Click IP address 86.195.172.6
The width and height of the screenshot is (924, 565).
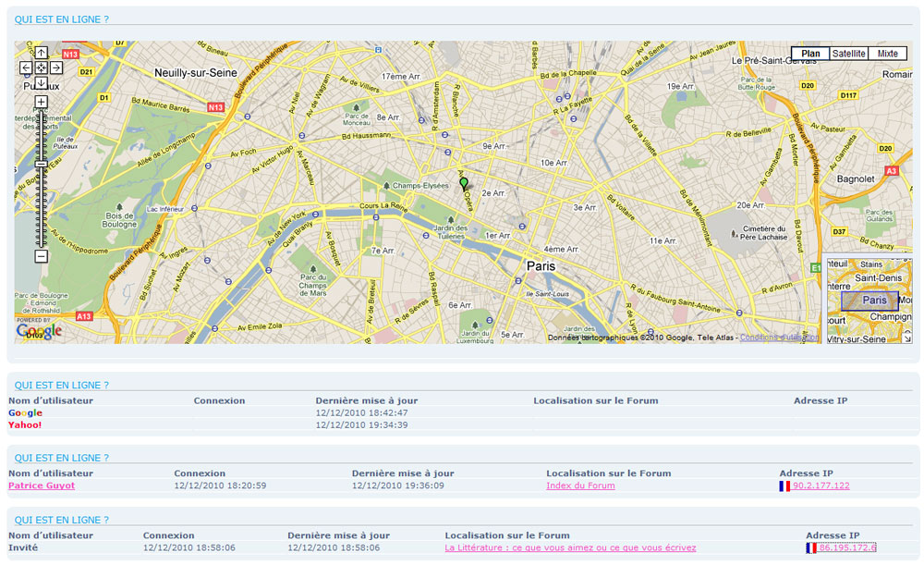coord(847,547)
